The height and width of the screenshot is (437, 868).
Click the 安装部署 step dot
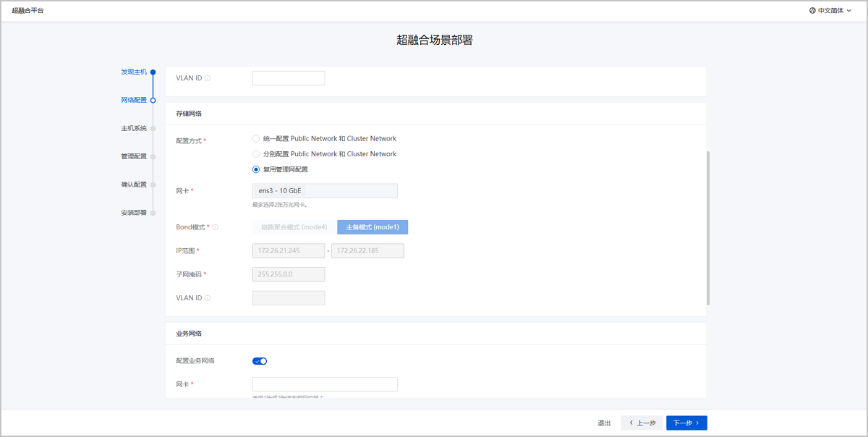[x=153, y=213]
